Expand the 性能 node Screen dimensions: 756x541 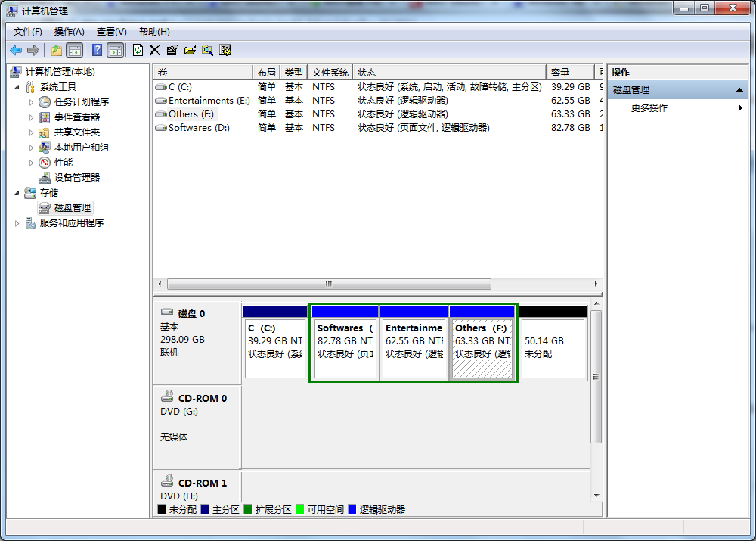[x=31, y=163]
